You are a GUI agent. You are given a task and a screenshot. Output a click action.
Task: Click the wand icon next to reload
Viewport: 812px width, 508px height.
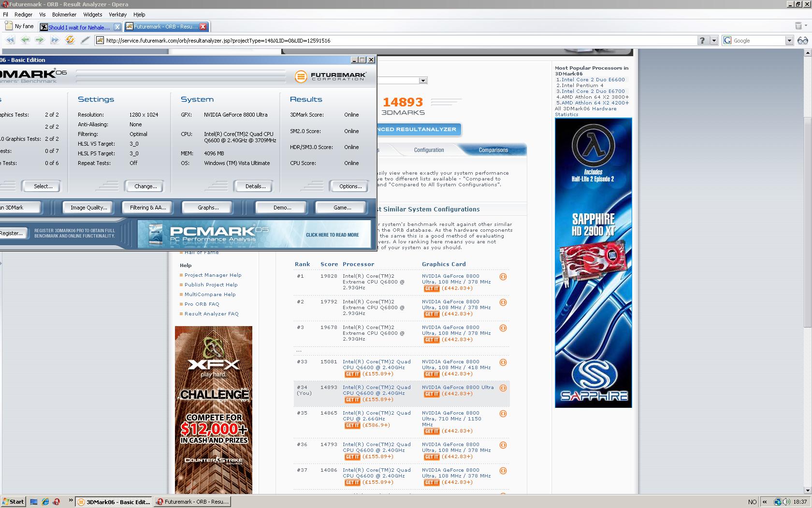click(x=85, y=40)
